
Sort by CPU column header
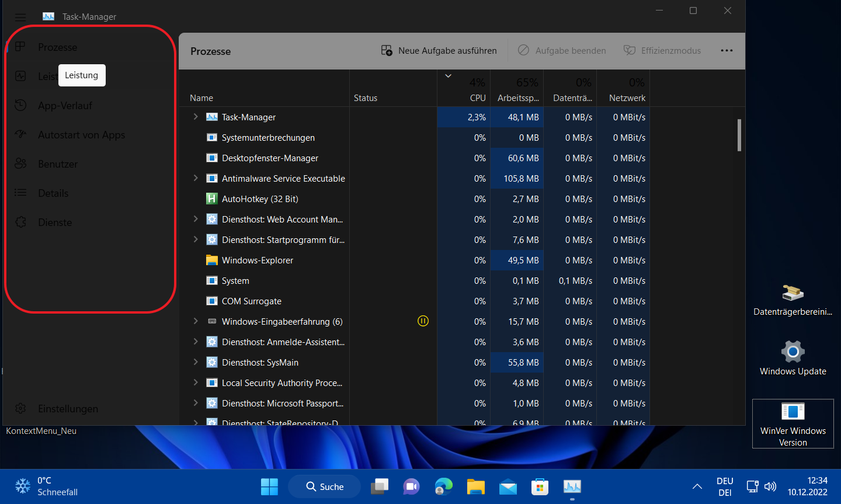tap(464, 89)
